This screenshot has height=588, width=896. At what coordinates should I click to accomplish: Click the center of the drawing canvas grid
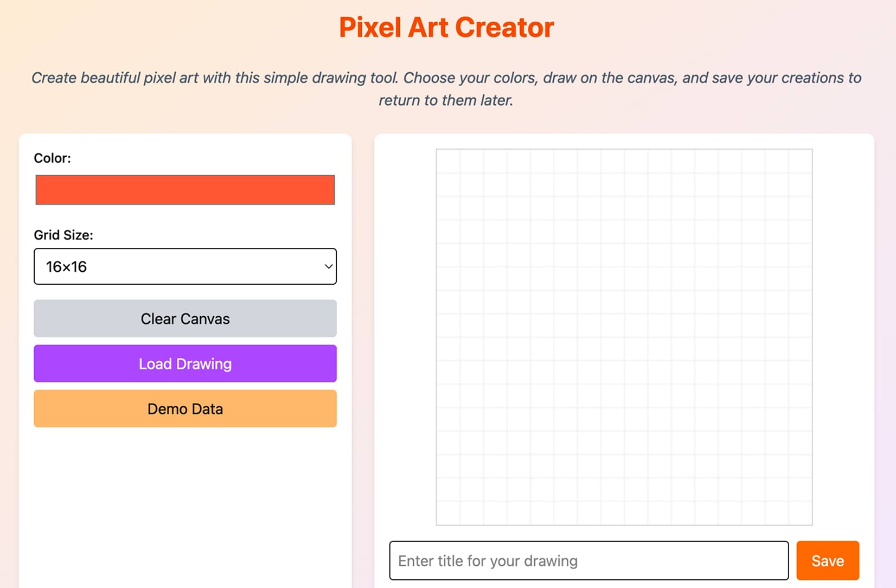[624, 337]
